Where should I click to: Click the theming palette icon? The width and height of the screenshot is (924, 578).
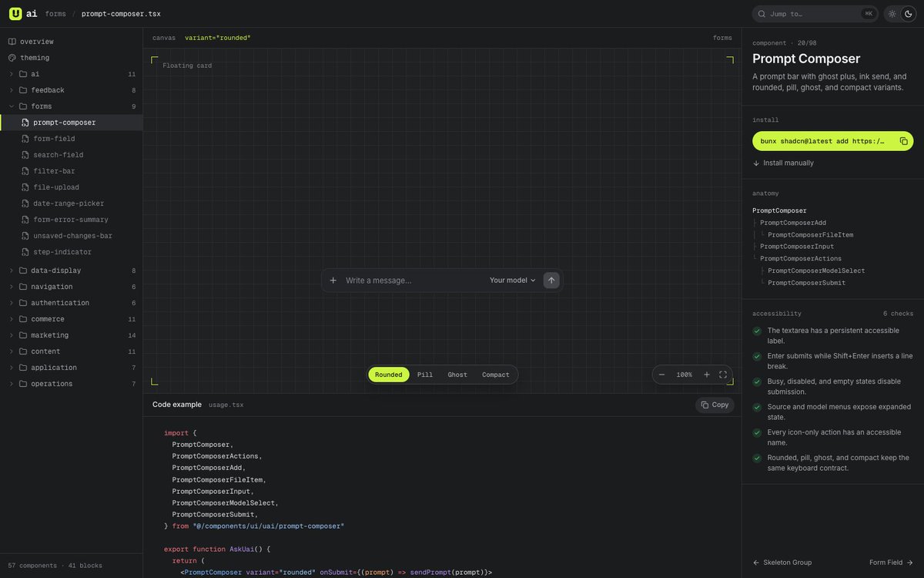pos(12,58)
